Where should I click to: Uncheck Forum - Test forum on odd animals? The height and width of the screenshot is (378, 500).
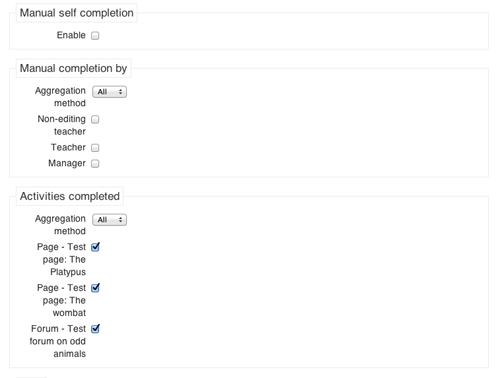point(95,329)
